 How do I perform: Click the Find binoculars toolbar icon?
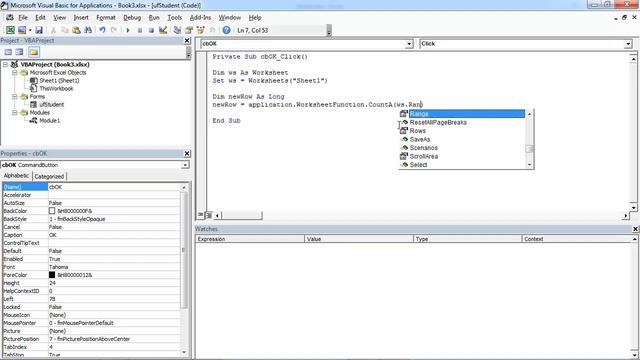[88, 30]
